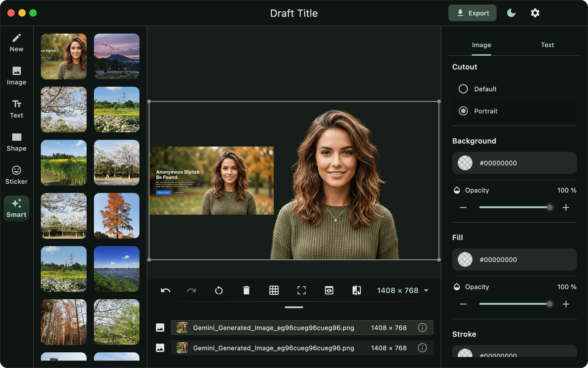Screen dimensions: 588x368
Task: Decrease Background opacity with minus icon
Action: point(463,207)
